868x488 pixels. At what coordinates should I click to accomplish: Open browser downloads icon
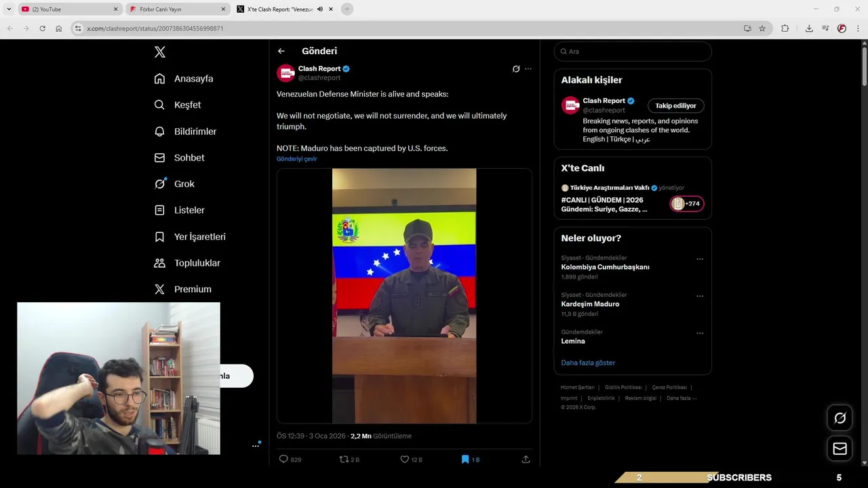click(x=809, y=28)
